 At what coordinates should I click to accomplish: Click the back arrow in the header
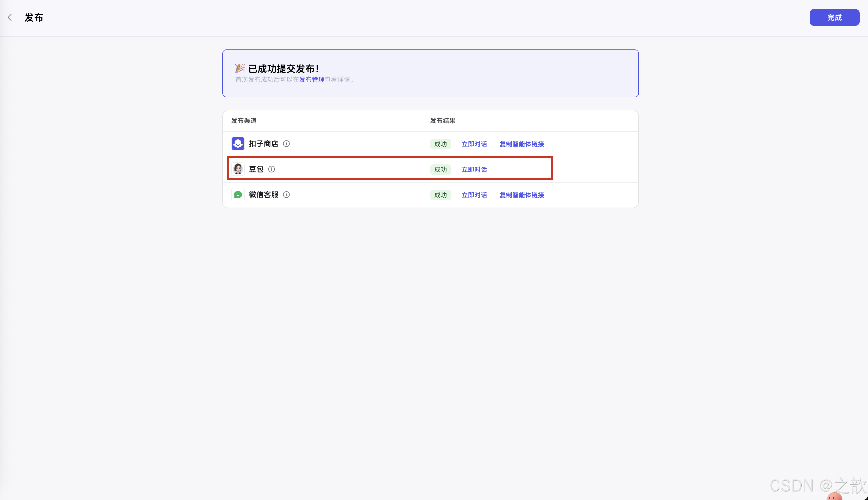point(10,17)
